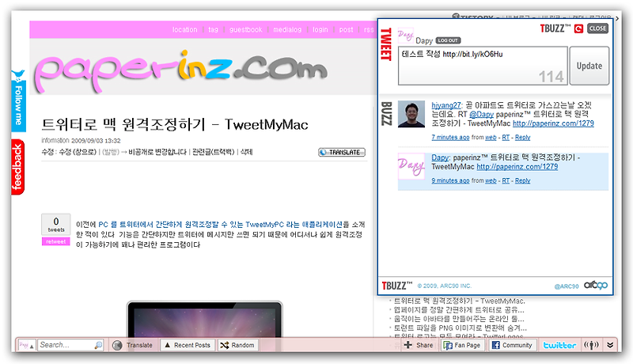Open Dapy avatar dropdown in bottom toolbar

pos(27,346)
